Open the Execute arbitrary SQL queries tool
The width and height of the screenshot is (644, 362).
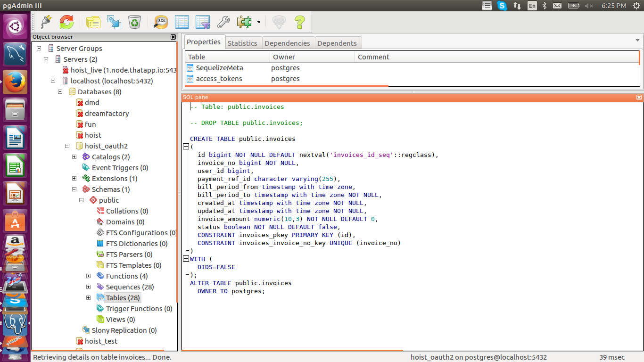click(x=160, y=22)
